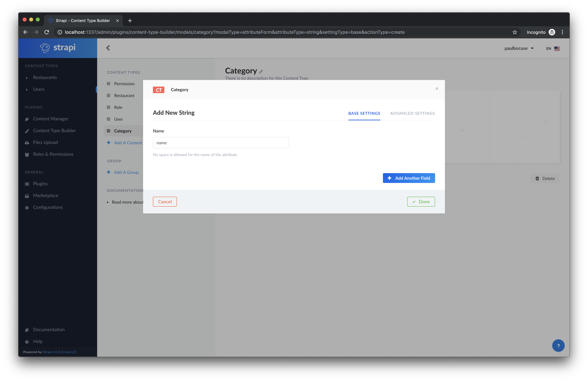
Task: Open the Content Type Builder plugin
Action: tap(54, 130)
